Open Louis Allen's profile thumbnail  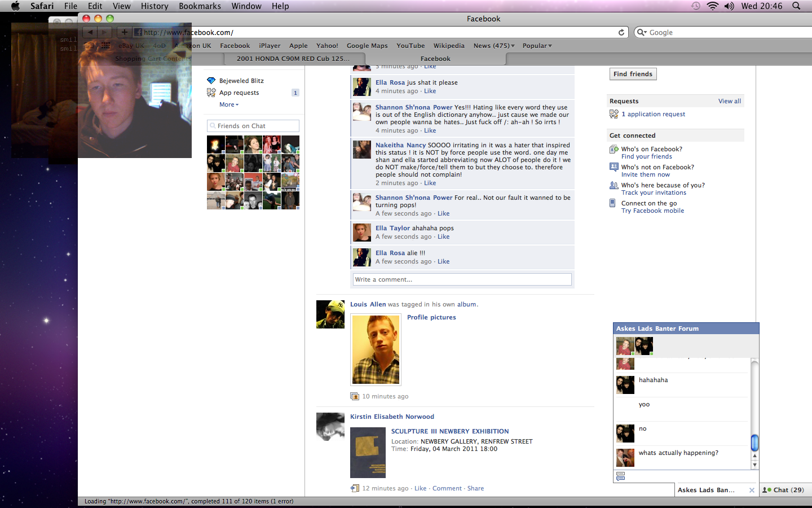coord(330,314)
